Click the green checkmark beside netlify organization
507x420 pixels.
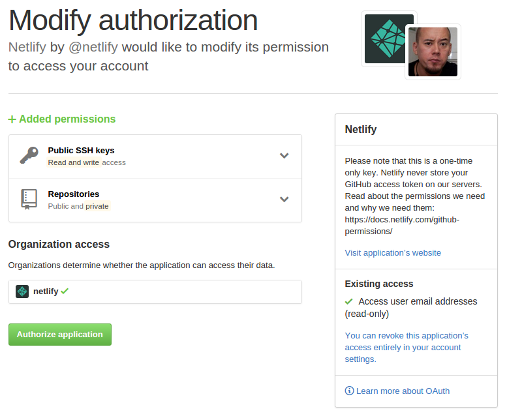65,292
